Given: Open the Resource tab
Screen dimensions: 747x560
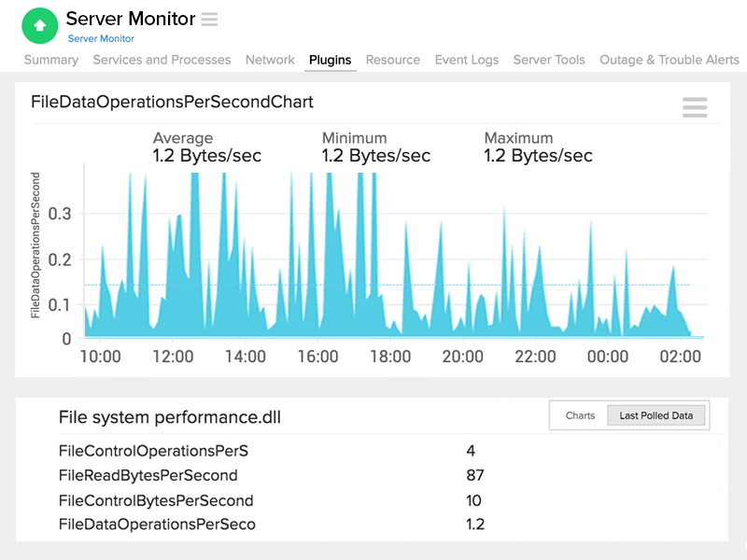Looking at the screenshot, I should (x=392, y=60).
